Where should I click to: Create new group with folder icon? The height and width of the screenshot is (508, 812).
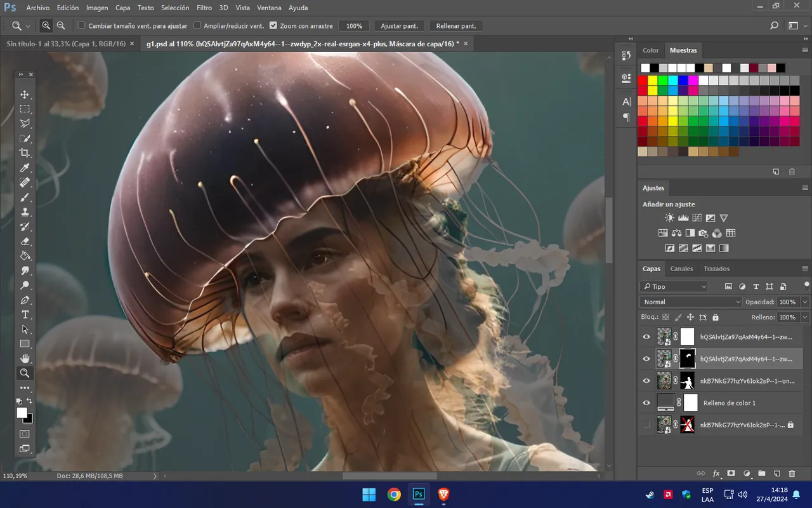click(762, 474)
